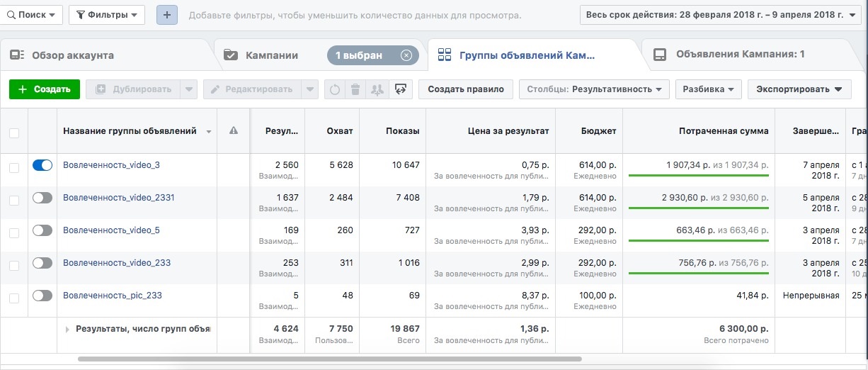The width and height of the screenshot is (868, 370).
Task: Click the green Создать button
Action: (x=44, y=89)
